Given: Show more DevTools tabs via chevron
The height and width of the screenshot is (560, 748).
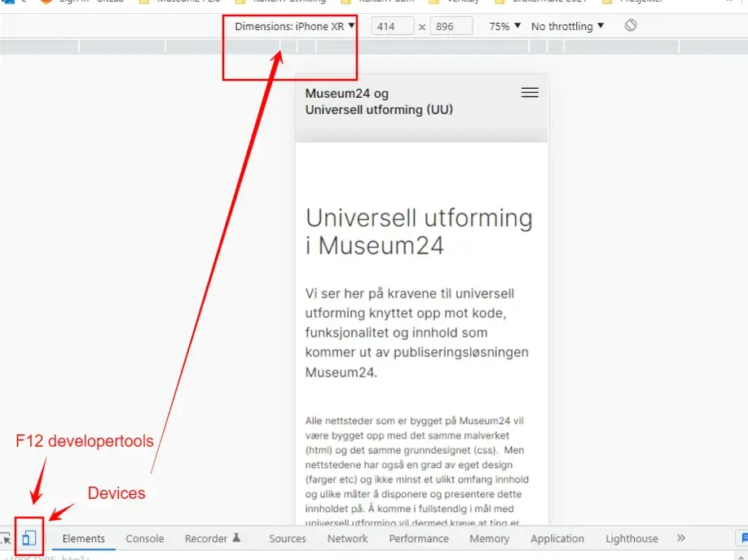Looking at the screenshot, I should [x=681, y=538].
